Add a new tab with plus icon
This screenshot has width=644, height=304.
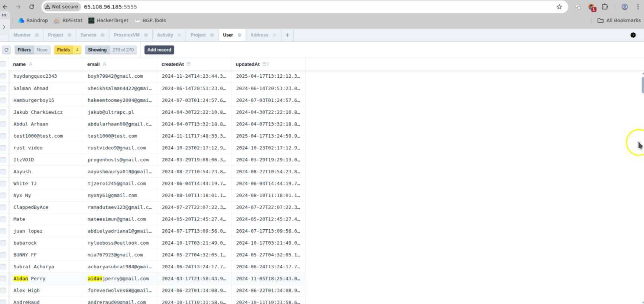(x=287, y=35)
